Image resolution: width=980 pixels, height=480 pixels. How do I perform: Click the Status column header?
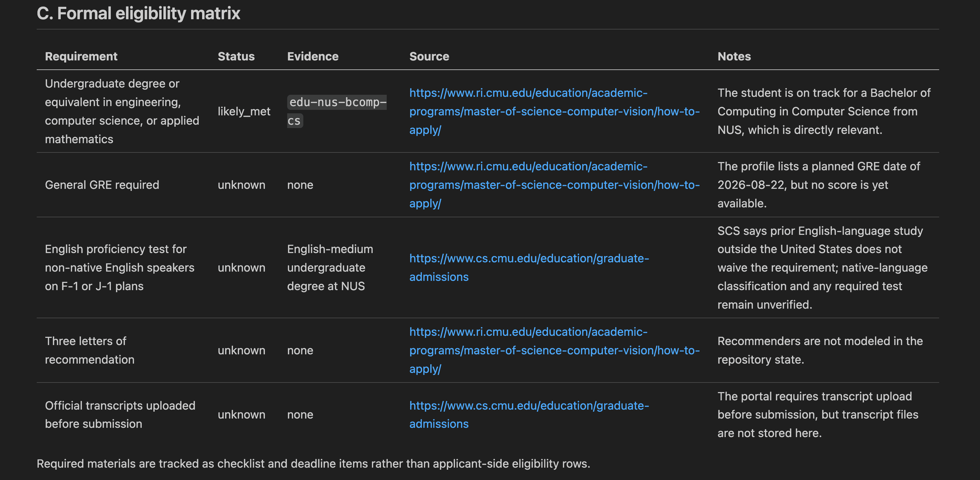tap(236, 56)
